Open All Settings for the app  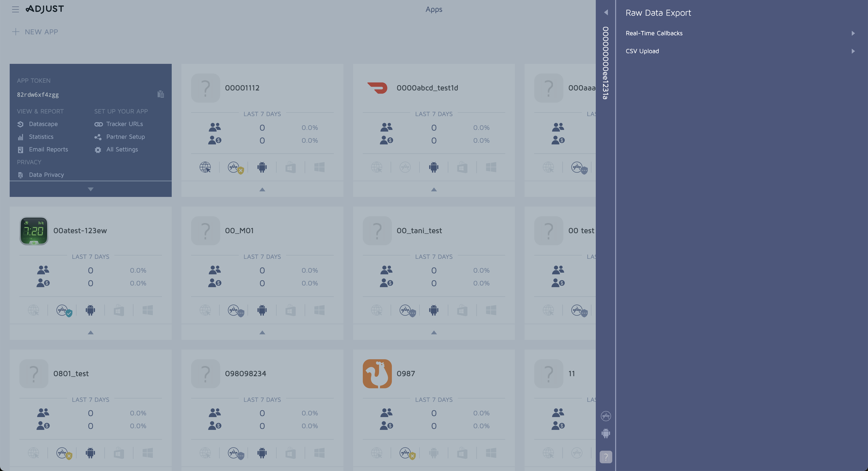[x=122, y=149]
